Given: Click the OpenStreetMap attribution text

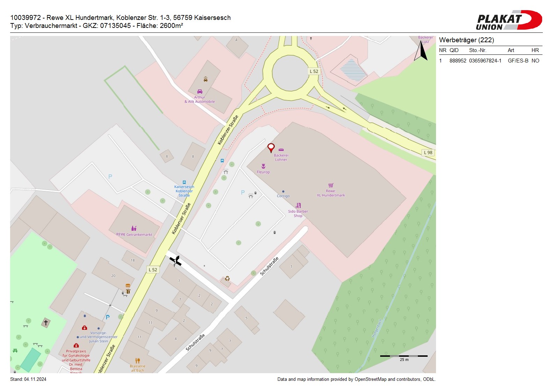Looking at the screenshot, I should point(356,379).
